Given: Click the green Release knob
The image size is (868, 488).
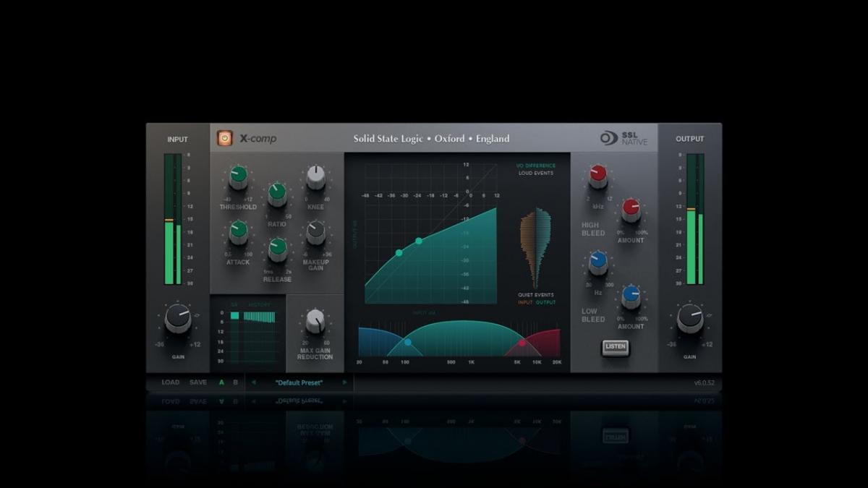Looking at the screenshot, I should pyautogui.click(x=278, y=249).
